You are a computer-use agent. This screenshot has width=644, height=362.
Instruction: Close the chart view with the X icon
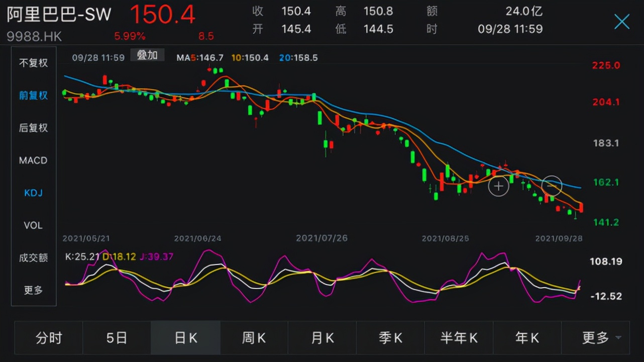click(x=621, y=22)
